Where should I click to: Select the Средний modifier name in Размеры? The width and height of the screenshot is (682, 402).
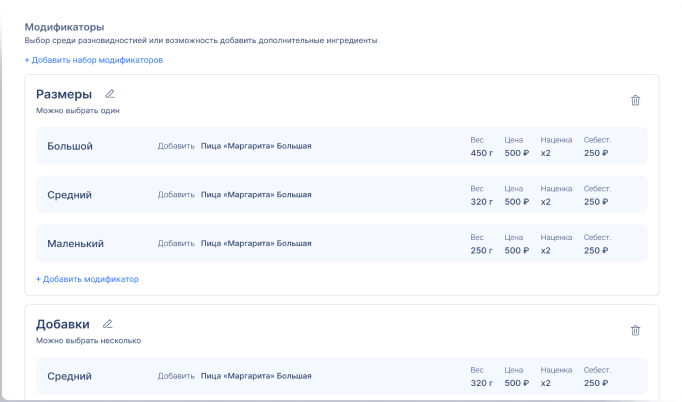[x=69, y=195]
